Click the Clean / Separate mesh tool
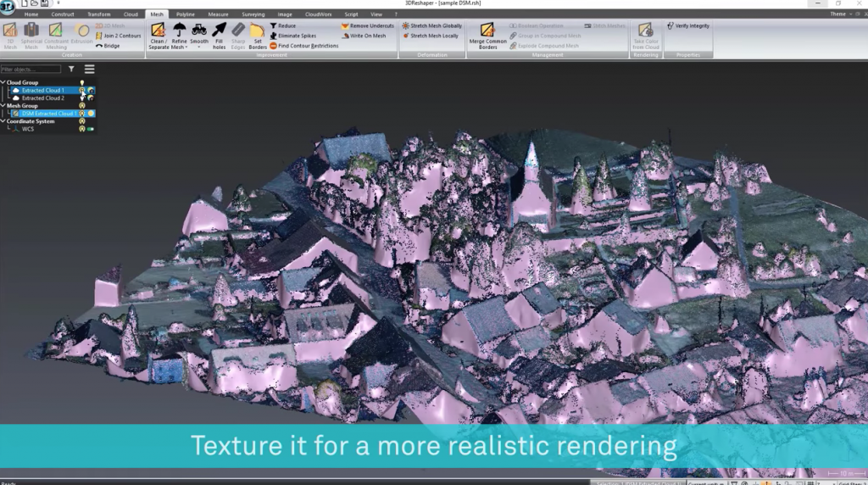The height and width of the screenshot is (485, 868). click(x=158, y=36)
